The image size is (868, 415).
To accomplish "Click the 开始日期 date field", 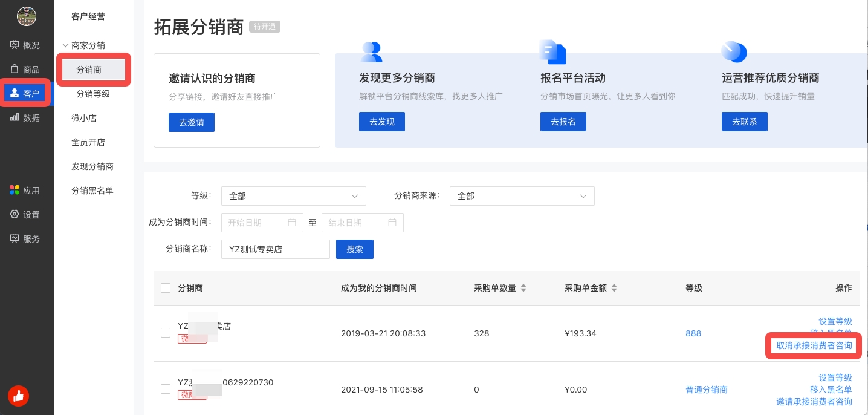I will tap(262, 223).
